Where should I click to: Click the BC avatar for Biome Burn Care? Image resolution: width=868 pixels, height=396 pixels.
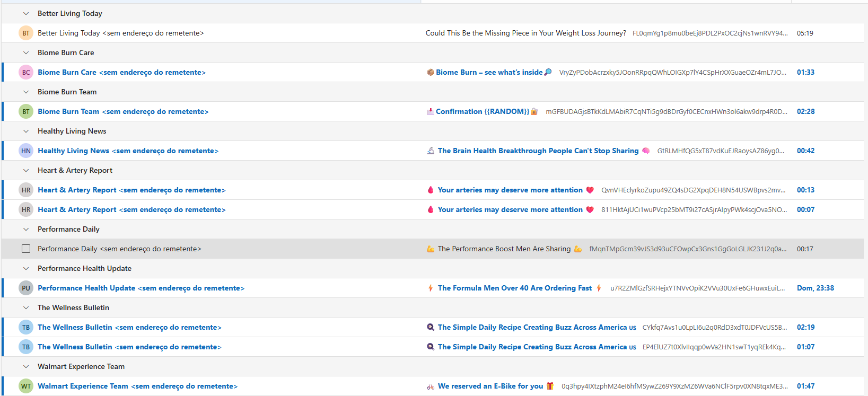pos(26,72)
